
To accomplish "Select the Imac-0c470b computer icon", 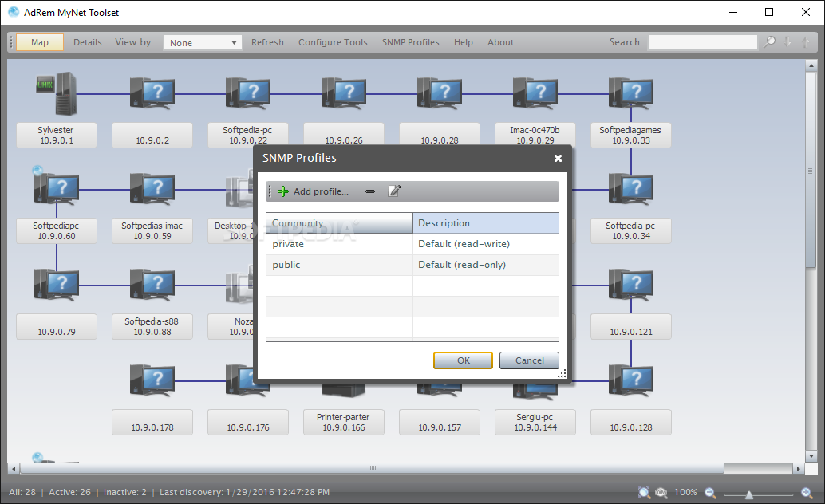I will tap(535, 93).
